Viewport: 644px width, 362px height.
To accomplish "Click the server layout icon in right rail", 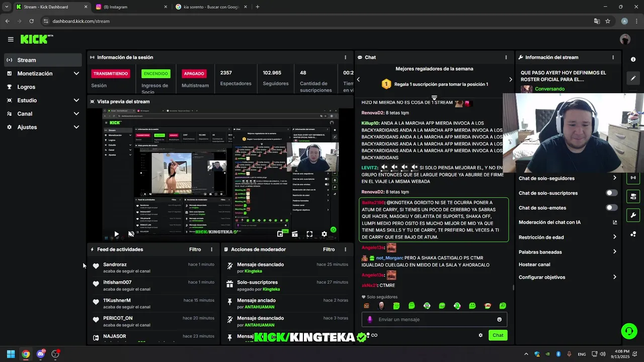I will (633, 197).
